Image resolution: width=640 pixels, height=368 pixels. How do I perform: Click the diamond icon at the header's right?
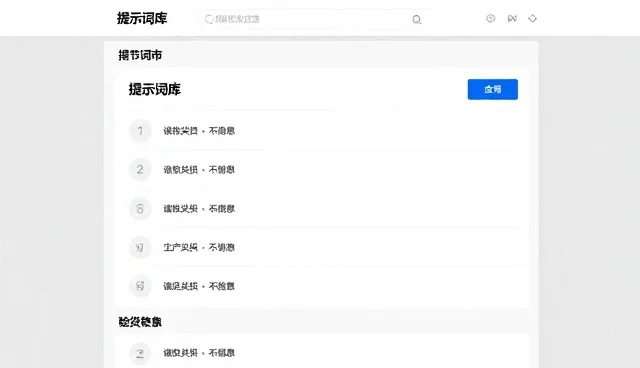point(532,18)
